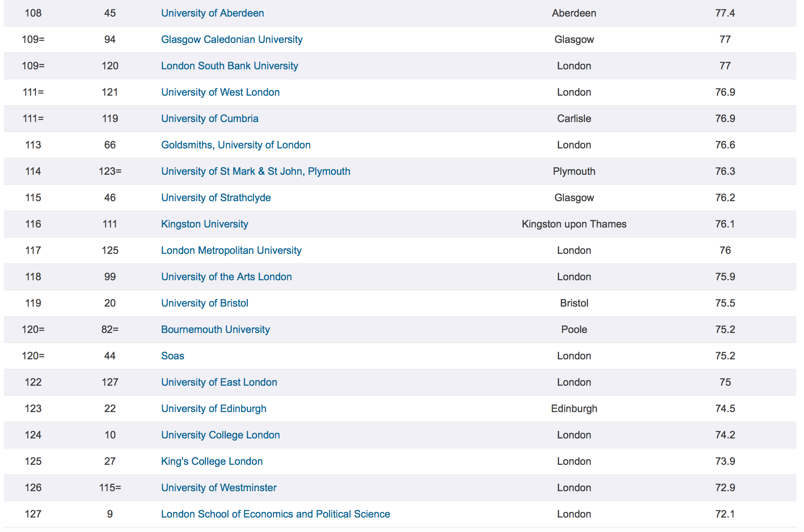804x532 pixels.
Task: Select Goldsmiths, University of London link
Action: tap(236, 145)
